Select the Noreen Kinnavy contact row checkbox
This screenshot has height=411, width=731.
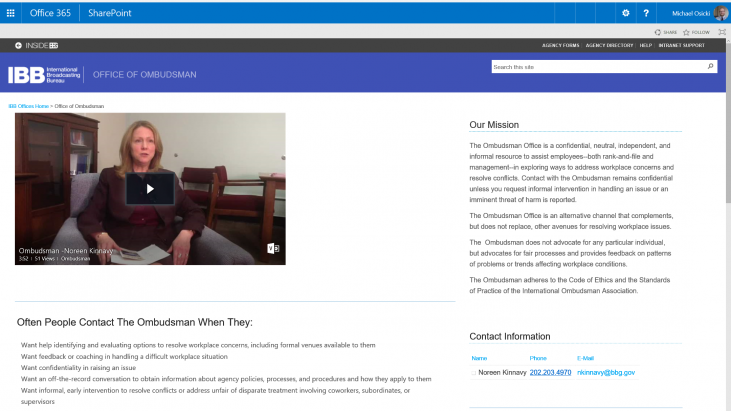coord(474,373)
